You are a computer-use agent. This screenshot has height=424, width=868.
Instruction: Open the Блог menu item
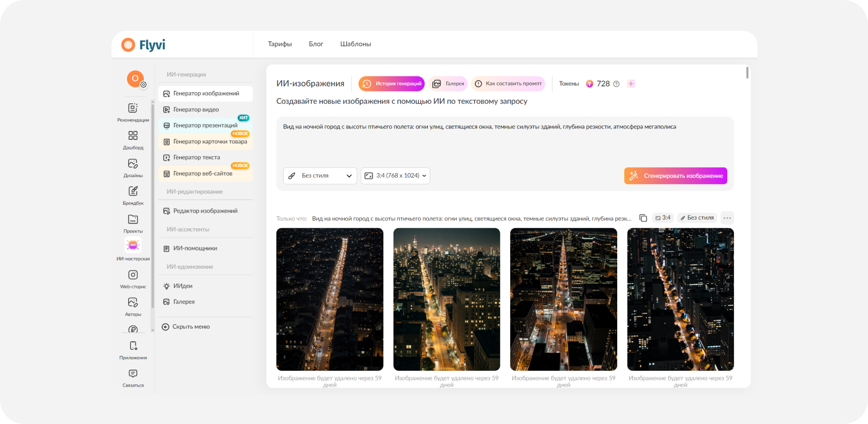pyautogui.click(x=316, y=44)
